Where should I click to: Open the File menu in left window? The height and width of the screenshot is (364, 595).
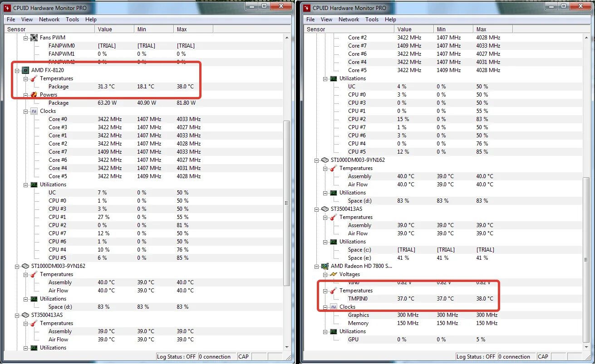(x=11, y=19)
